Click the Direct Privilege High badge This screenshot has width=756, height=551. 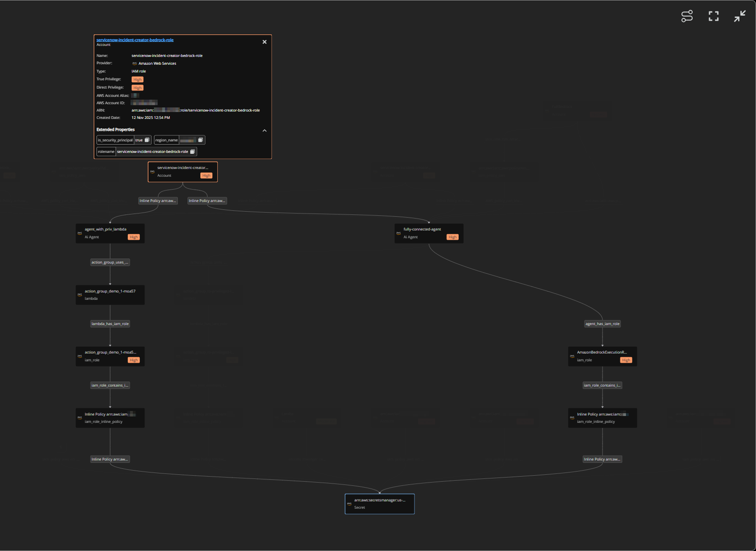(137, 88)
